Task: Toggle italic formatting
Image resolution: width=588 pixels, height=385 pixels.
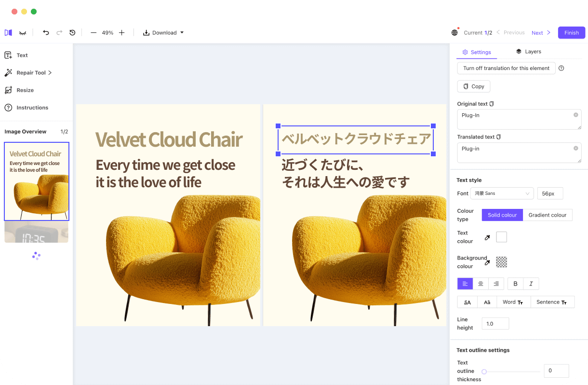Action: pyautogui.click(x=531, y=284)
